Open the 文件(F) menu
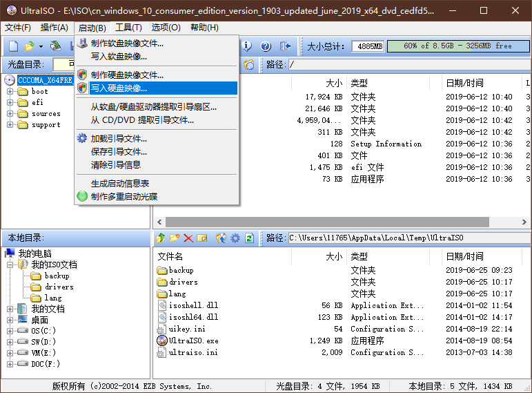Viewport: 532px width, 393px height. pos(18,28)
